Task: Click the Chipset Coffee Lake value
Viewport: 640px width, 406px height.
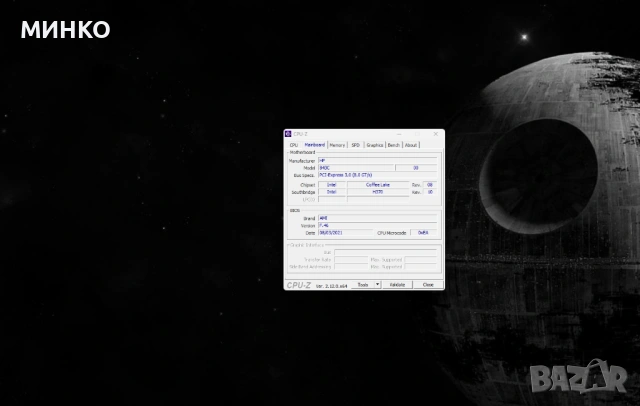Action: coord(378,185)
